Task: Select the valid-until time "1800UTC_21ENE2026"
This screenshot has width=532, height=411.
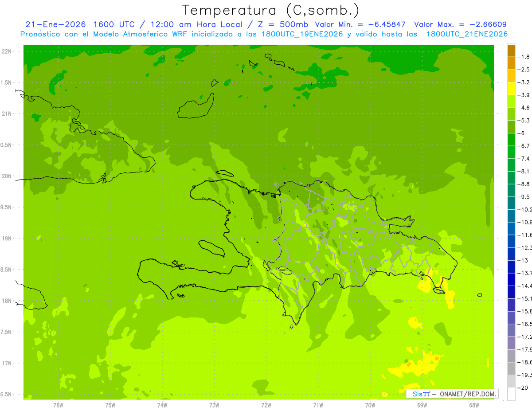Action: tap(467, 34)
